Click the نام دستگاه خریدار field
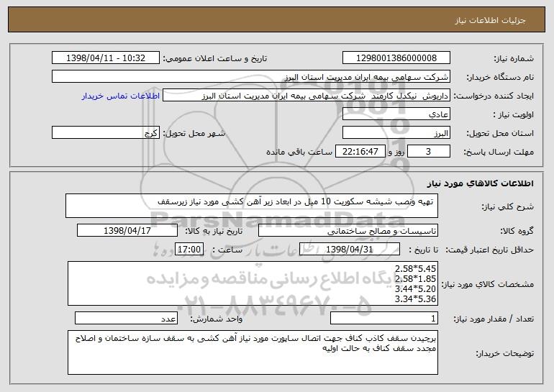Screen dimensions: 554x392 pyautogui.click(x=251, y=76)
